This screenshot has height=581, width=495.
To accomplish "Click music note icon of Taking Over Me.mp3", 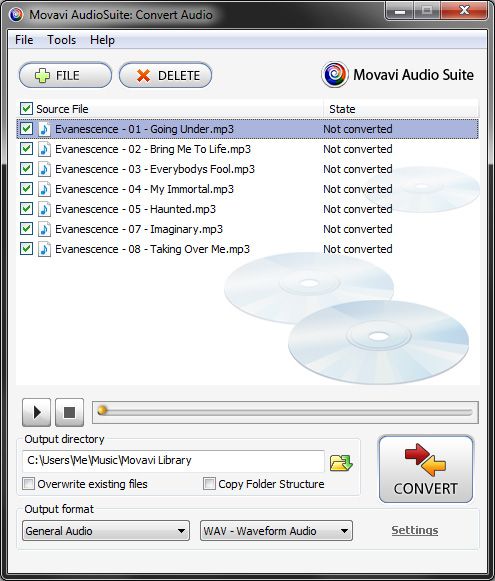I will click(x=44, y=249).
